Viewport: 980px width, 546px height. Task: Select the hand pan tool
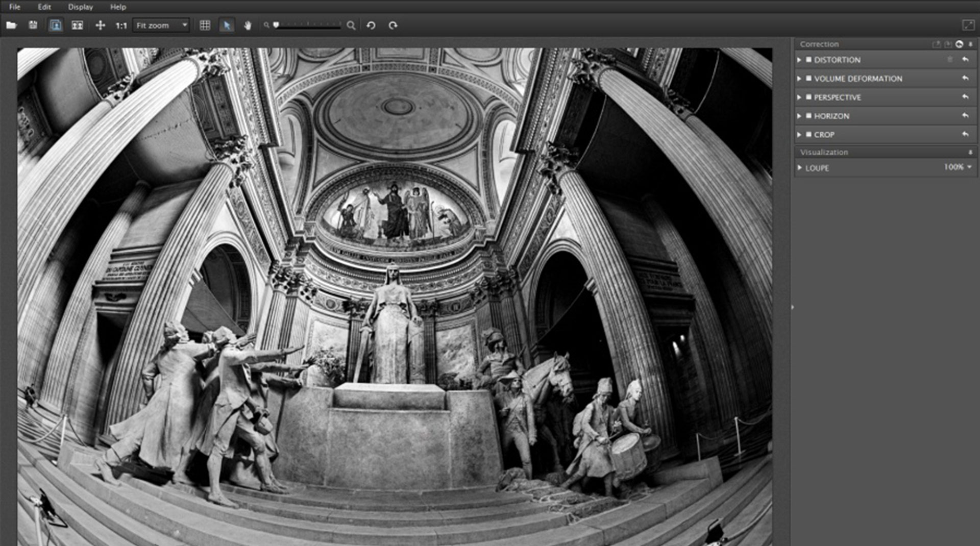pyautogui.click(x=248, y=25)
